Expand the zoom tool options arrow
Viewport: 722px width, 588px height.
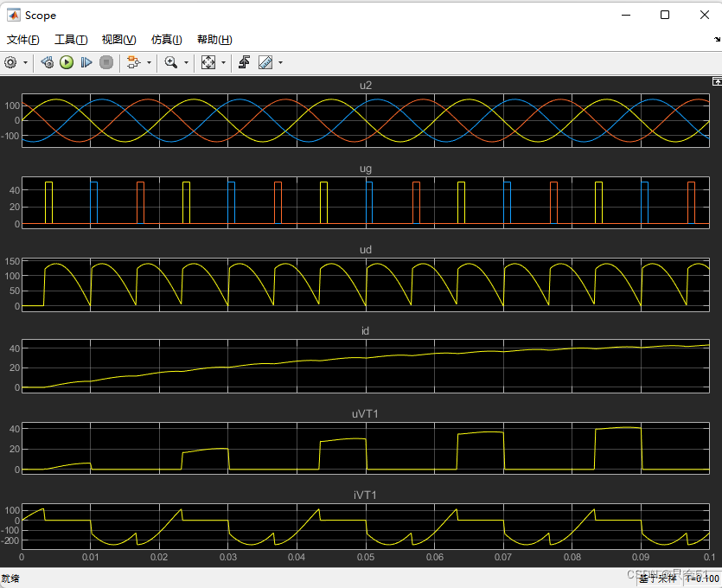[x=186, y=62]
